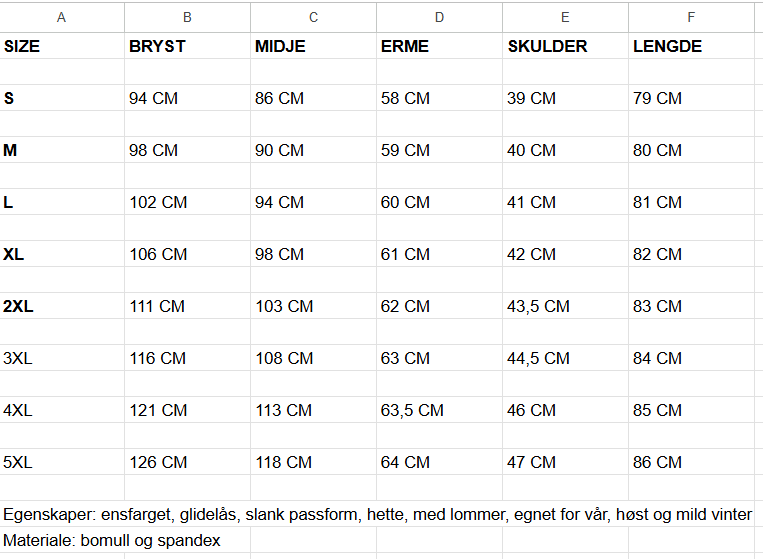Click the SKULDER header cell
The width and height of the screenshot is (763, 559).
pyautogui.click(x=547, y=46)
